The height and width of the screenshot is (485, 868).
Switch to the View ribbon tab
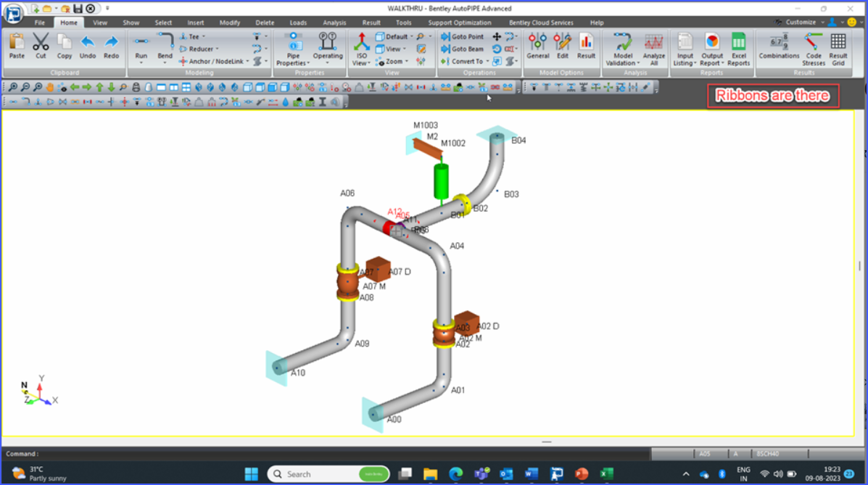click(99, 22)
